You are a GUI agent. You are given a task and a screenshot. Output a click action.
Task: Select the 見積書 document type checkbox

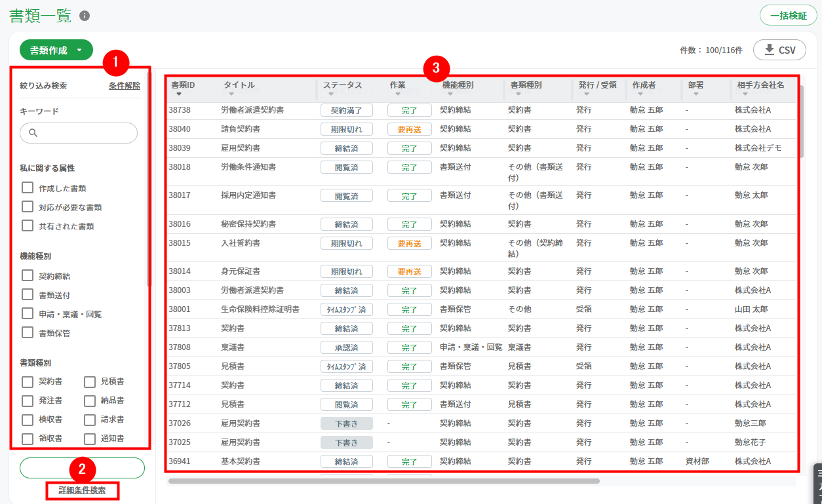pyautogui.click(x=90, y=381)
